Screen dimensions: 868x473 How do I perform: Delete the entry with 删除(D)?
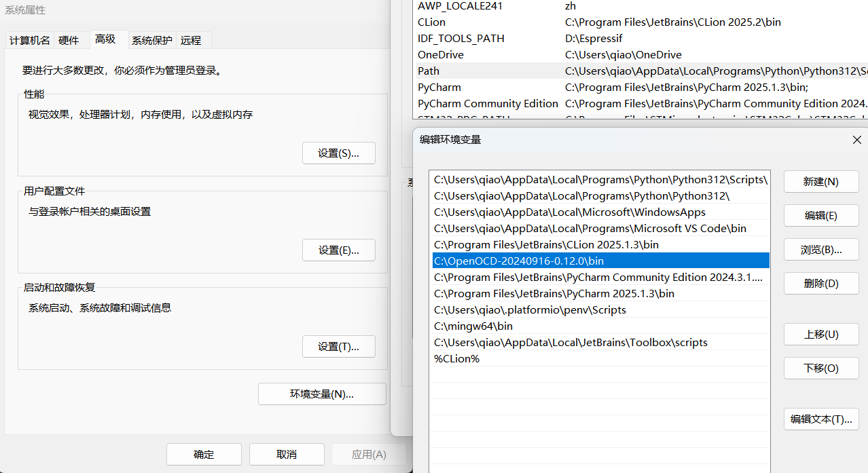click(x=820, y=284)
